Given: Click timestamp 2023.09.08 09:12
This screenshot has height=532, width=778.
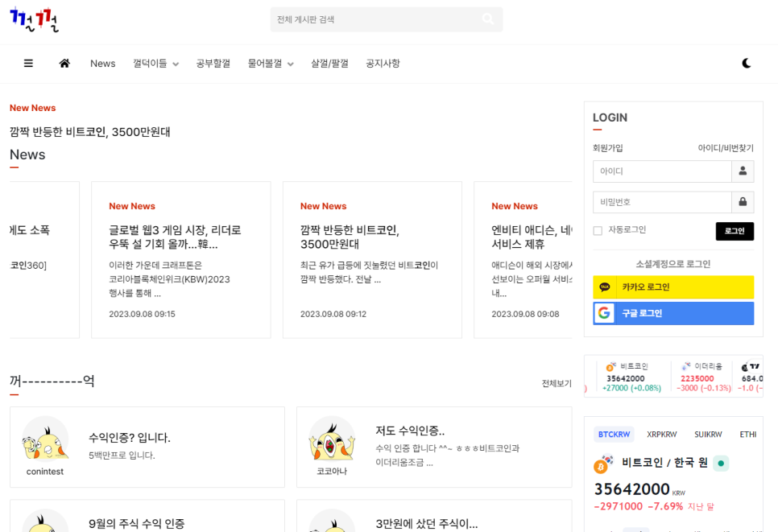Looking at the screenshot, I should pyautogui.click(x=333, y=314).
